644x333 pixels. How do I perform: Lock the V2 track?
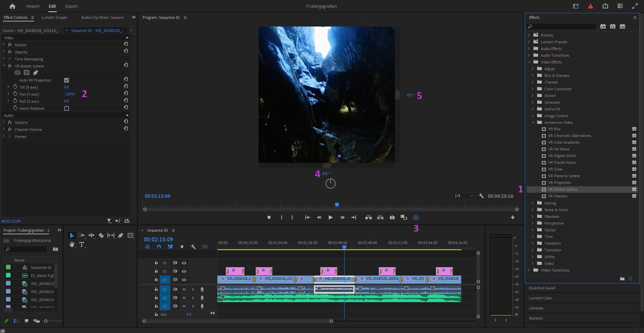point(156,271)
